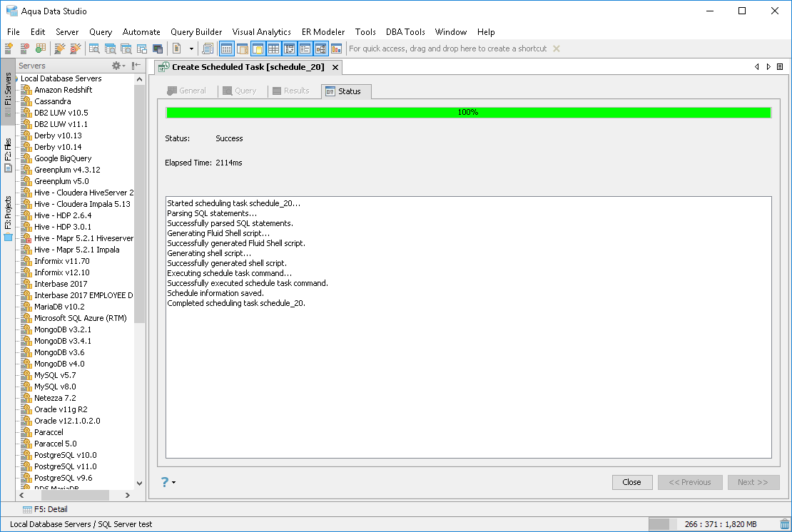Click the New File document icon
The image size is (792, 532).
tap(177, 48)
